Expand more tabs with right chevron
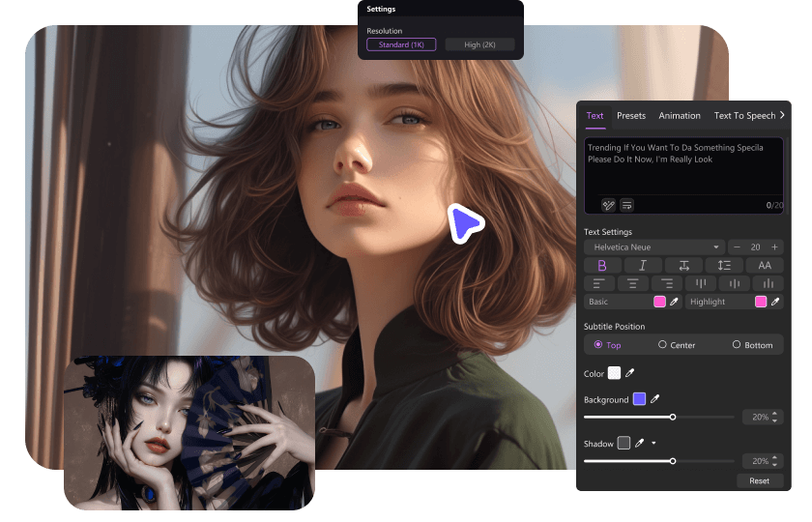The image size is (812, 522). (x=782, y=115)
